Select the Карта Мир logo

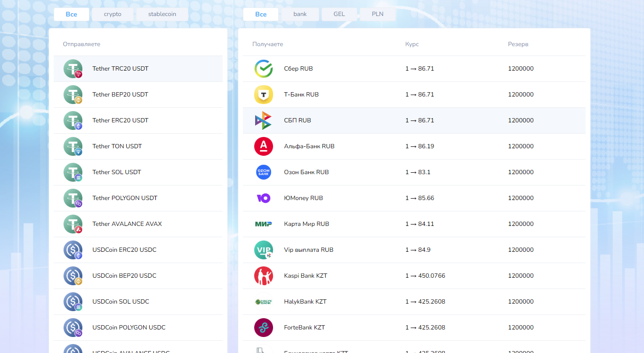pyautogui.click(x=264, y=224)
